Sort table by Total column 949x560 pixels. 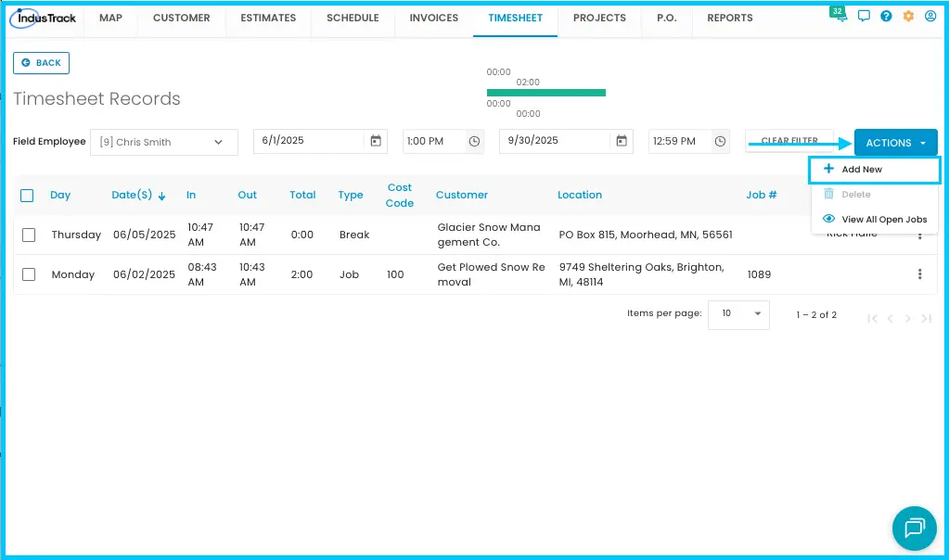pos(302,195)
